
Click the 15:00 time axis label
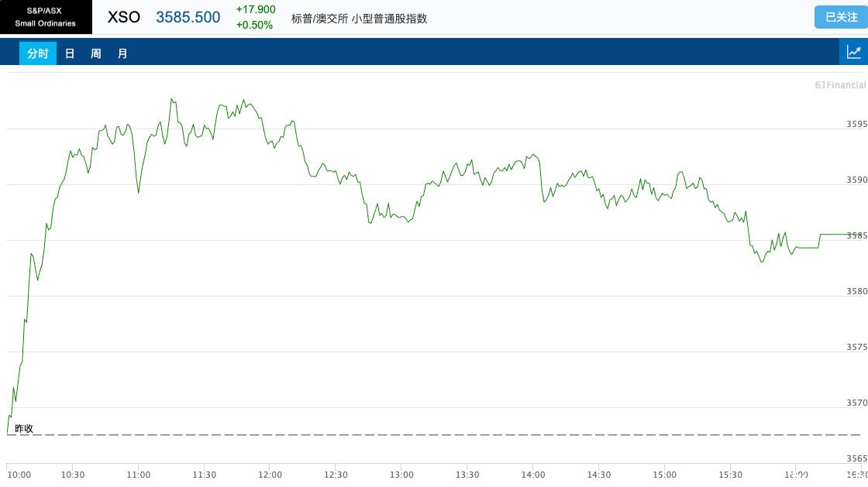664,475
